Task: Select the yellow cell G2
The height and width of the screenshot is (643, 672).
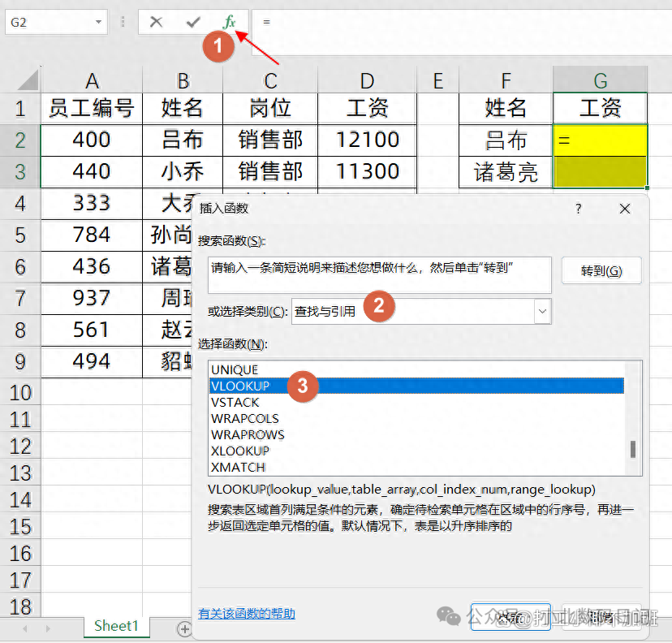Action: tap(600, 140)
